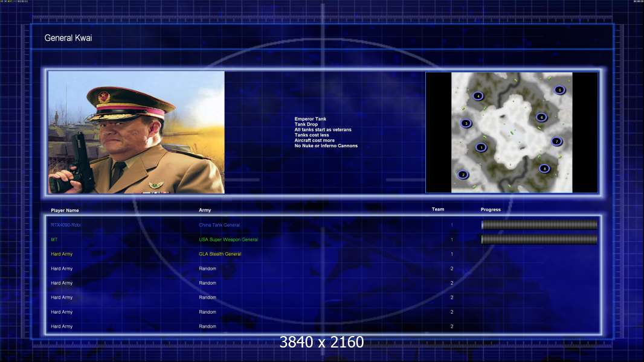The image size is (644, 362).
Task: Choose start position marker 7 on the map
Action: click(557, 141)
